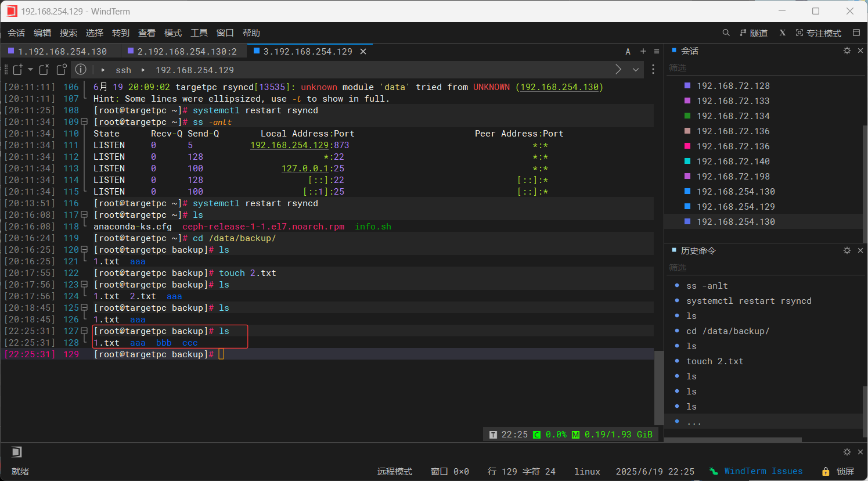Viewport: 868px width, 481px height.
Task: Click the info icon in the address bar
Action: coord(80,70)
